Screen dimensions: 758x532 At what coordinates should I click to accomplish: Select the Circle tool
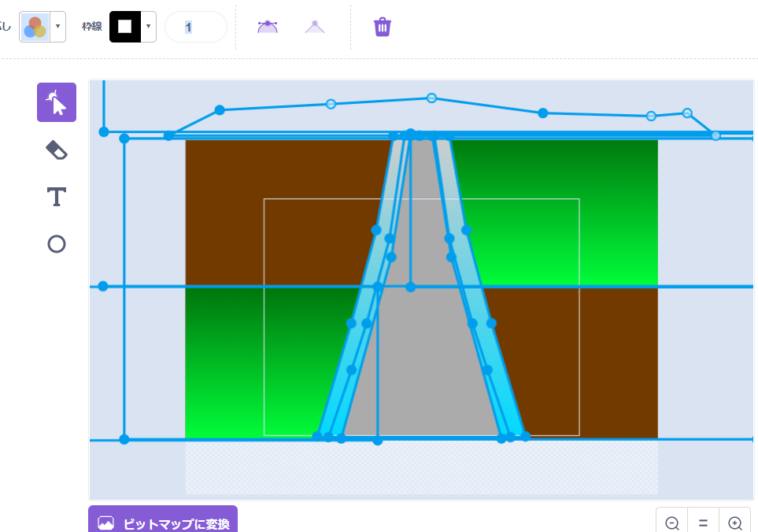[57, 244]
